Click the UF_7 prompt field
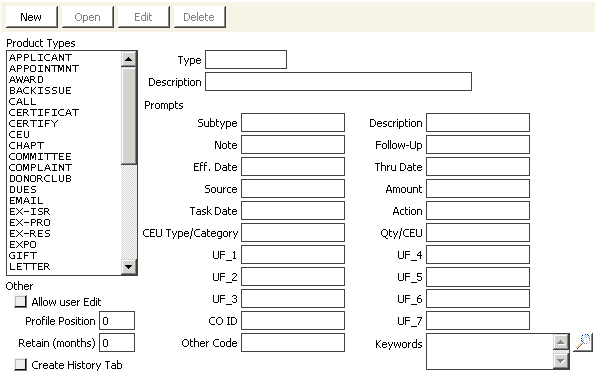 coord(478,321)
